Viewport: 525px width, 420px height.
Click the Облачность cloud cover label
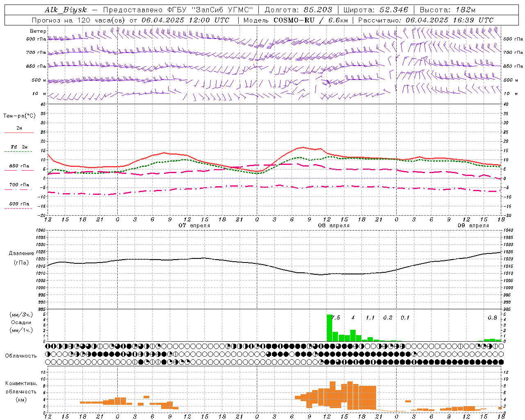21,356
